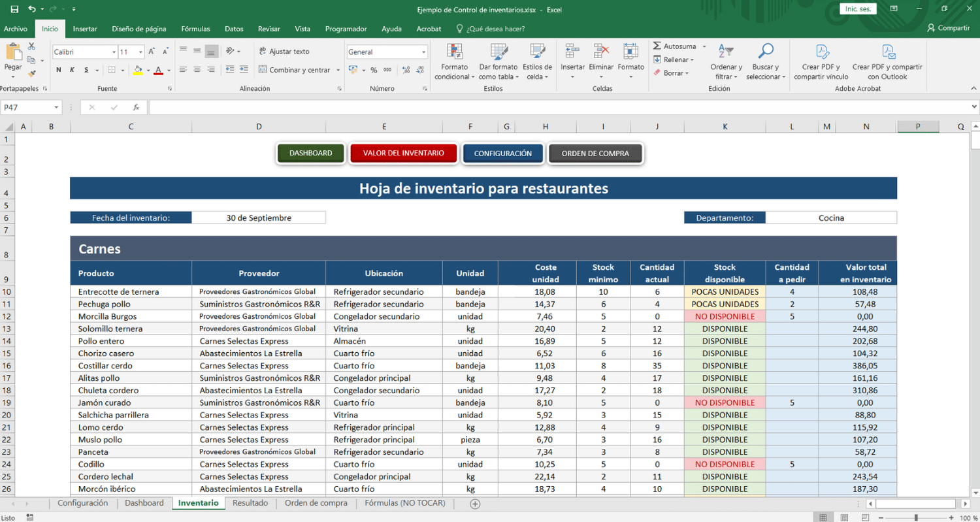Click the red VALOR DEL INVENTARIO button
Viewport: 980px width, 522px height.
tap(404, 154)
